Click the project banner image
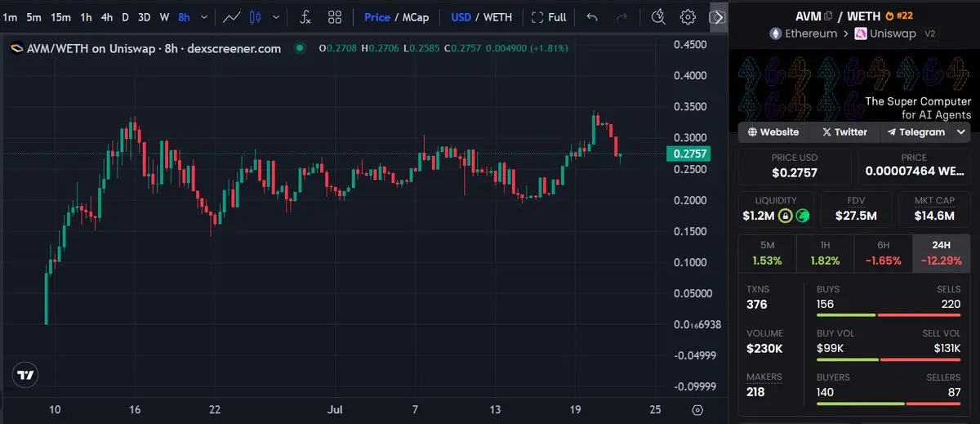980x424 pixels. click(854, 87)
